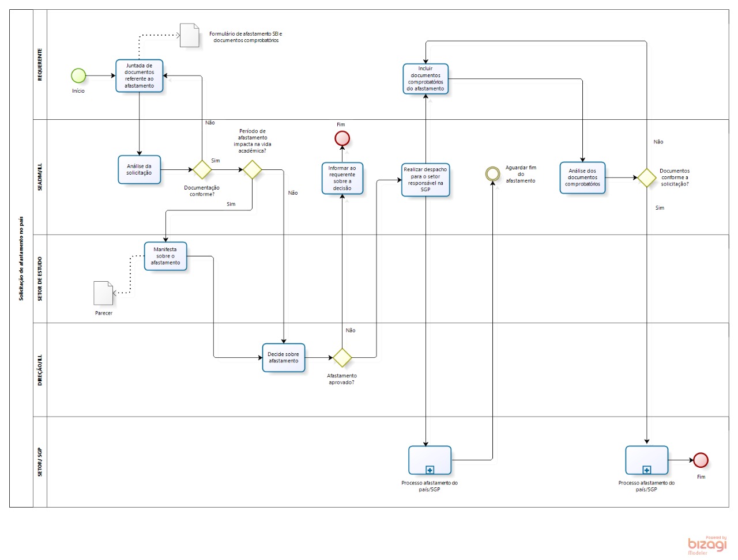Select the Formulário de afastamento SEI document icon
Screen dimensions: 738x560
[189, 35]
